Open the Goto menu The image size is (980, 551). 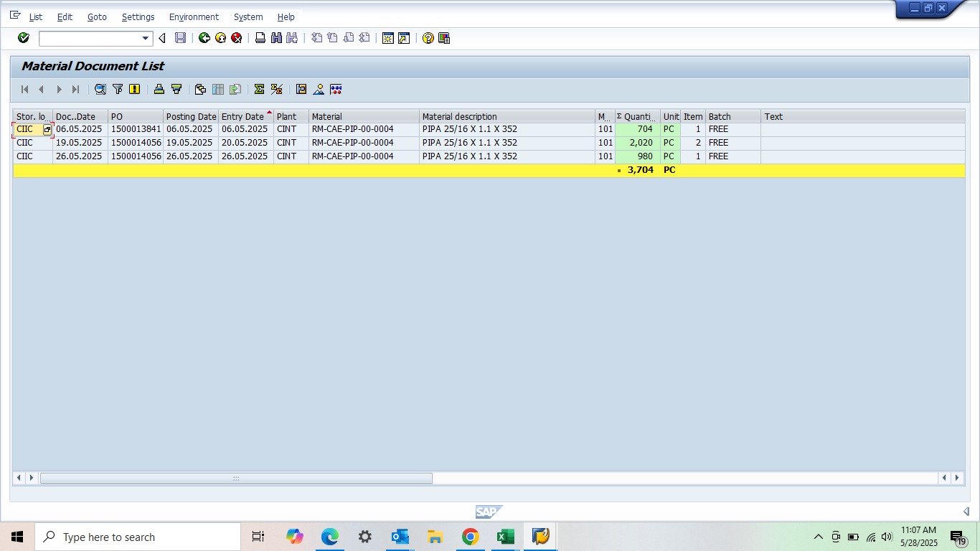97,17
